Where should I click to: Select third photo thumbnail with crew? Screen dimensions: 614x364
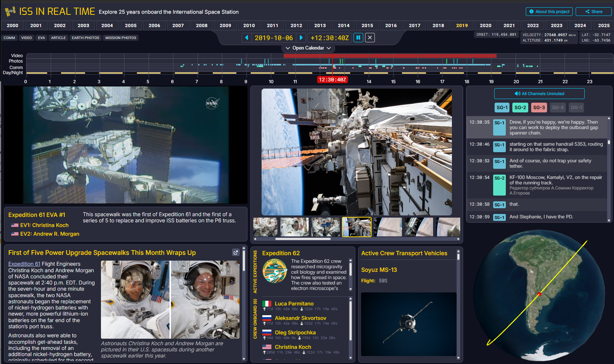click(x=326, y=227)
